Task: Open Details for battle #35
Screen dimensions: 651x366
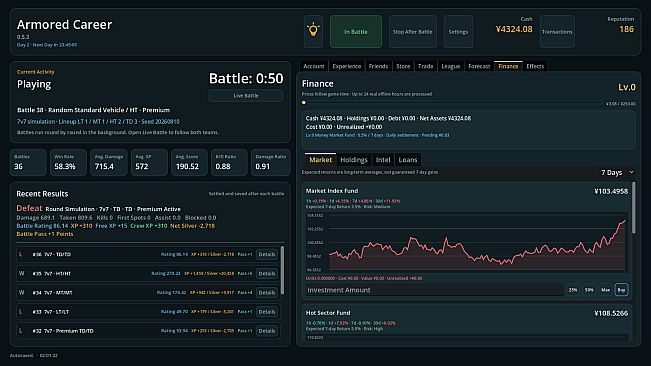Action: pos(267,273)
